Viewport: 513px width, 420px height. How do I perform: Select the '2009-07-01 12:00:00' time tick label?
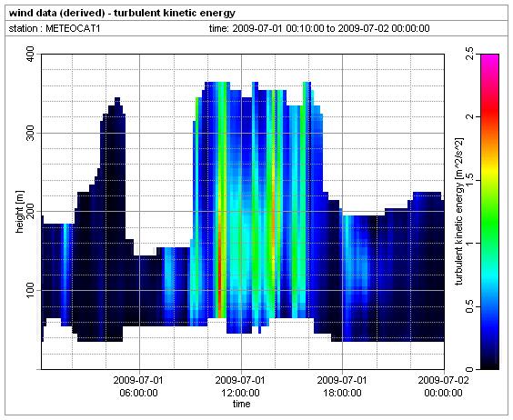240,386
